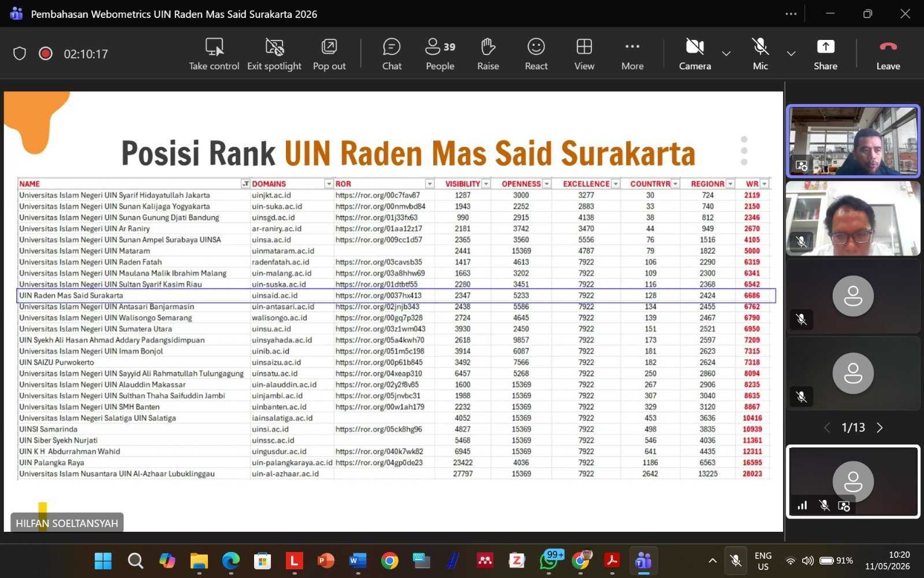Open the NAME column filter dropdown
The height and width of the screenshot is (578, 924).
[x=245, y=184]
